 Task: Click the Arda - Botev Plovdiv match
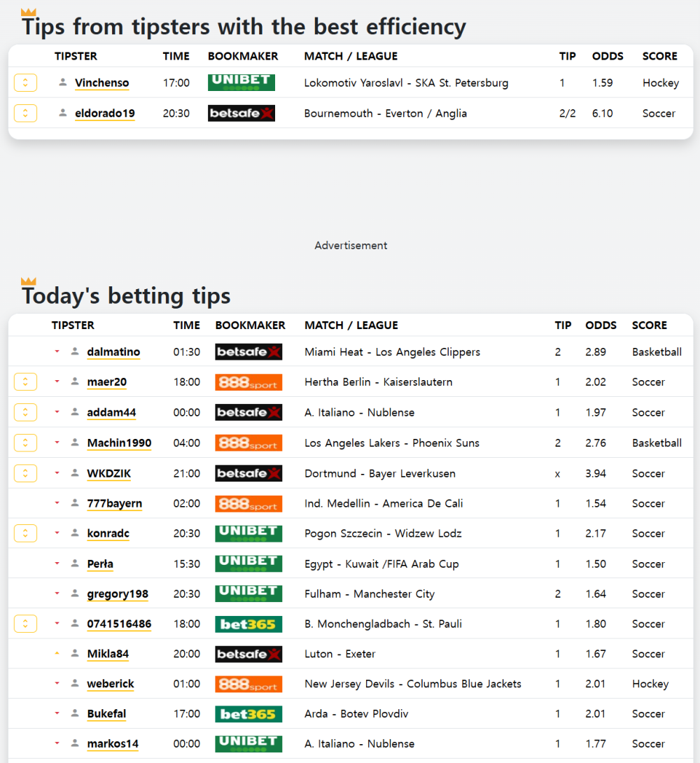[356, 714]
